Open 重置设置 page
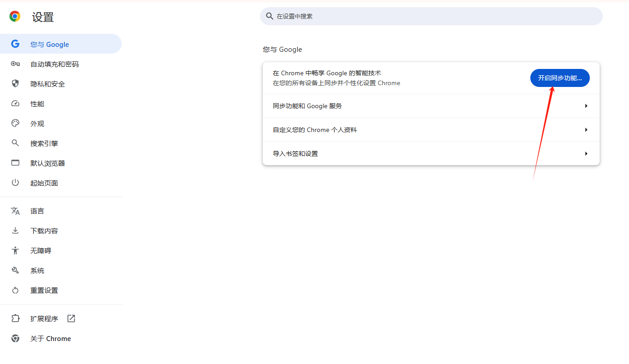The width and height of the screenshot is (629, 364). click(x=61, y=290)
